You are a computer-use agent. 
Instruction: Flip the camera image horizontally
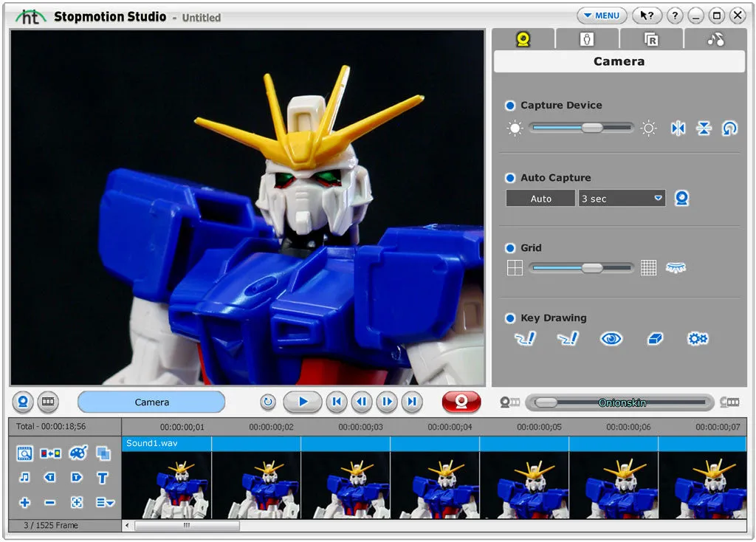[x=678, y=128]
